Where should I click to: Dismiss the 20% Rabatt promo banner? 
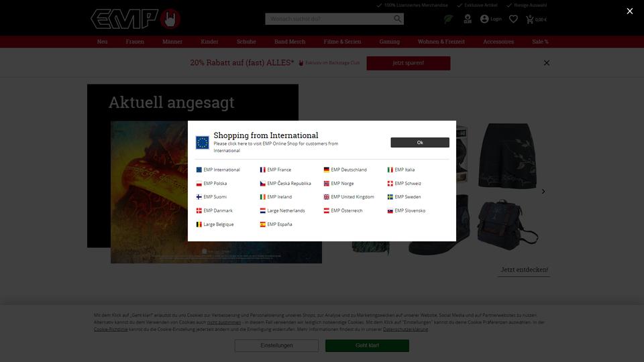tap(547, 63)
